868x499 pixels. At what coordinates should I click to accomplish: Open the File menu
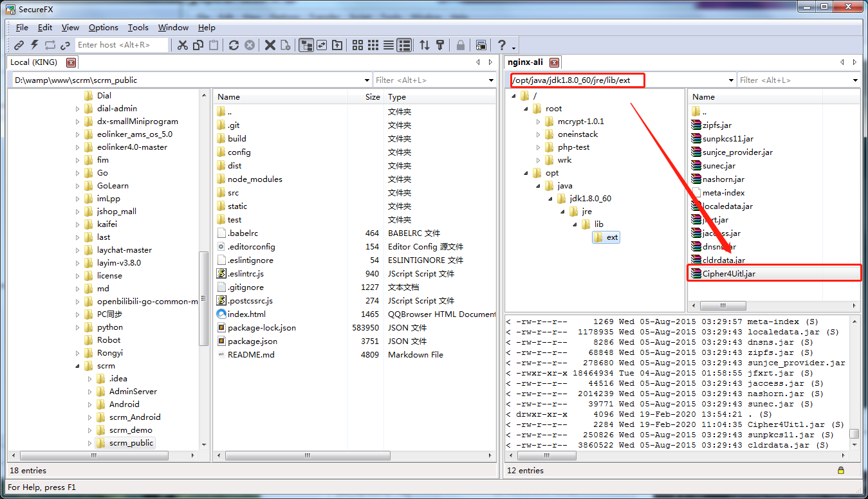22,28
